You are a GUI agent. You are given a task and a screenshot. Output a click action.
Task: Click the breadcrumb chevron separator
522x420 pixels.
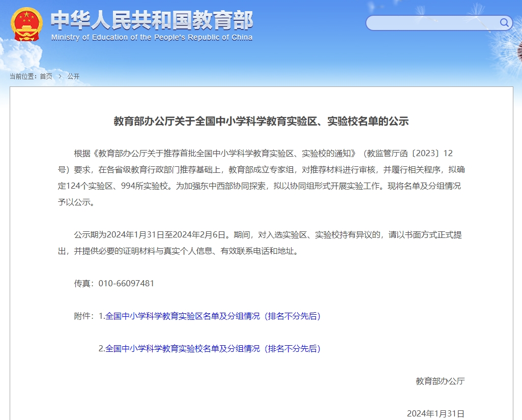click(60, 76)
